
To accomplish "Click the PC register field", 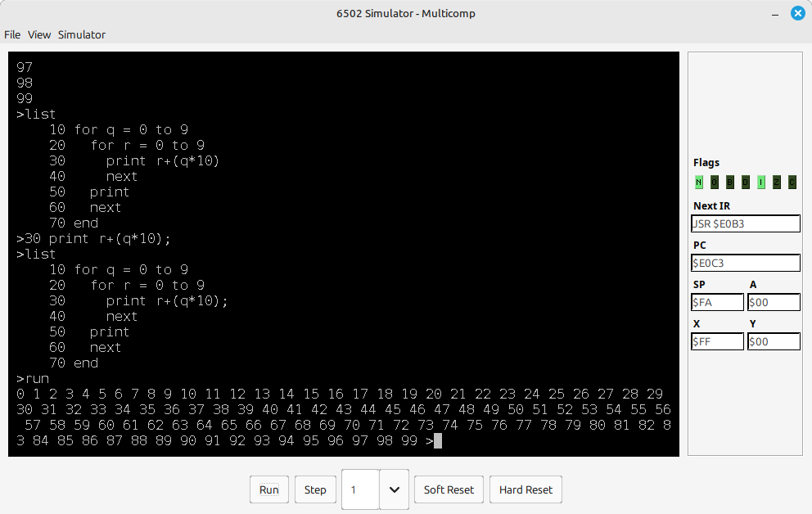I will click(x=746, y=263).
